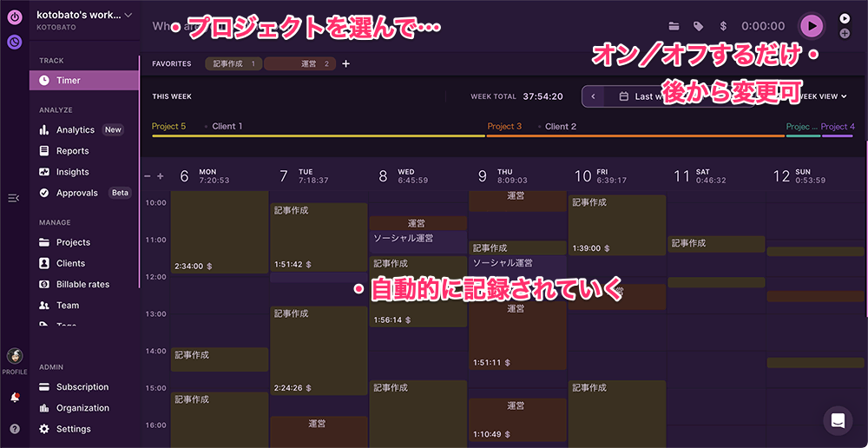
Task: Open Tuesday entry lasting 2:24:26
Action: pos(319,351)
